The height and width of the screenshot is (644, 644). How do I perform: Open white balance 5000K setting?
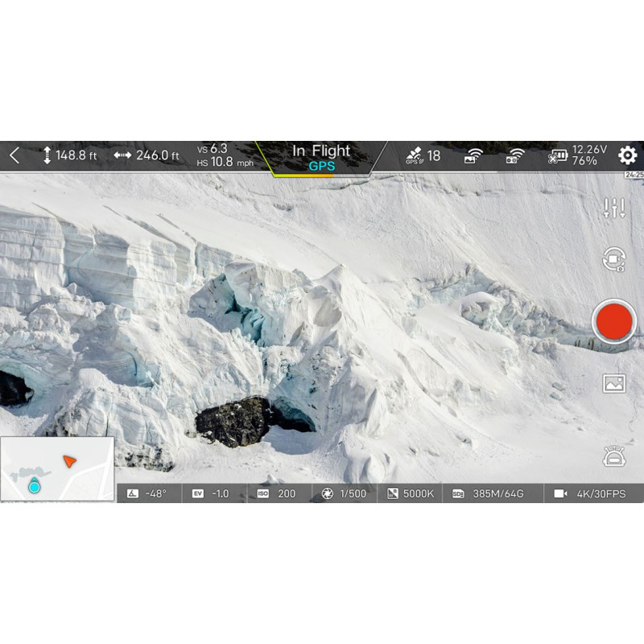point(410,493)
